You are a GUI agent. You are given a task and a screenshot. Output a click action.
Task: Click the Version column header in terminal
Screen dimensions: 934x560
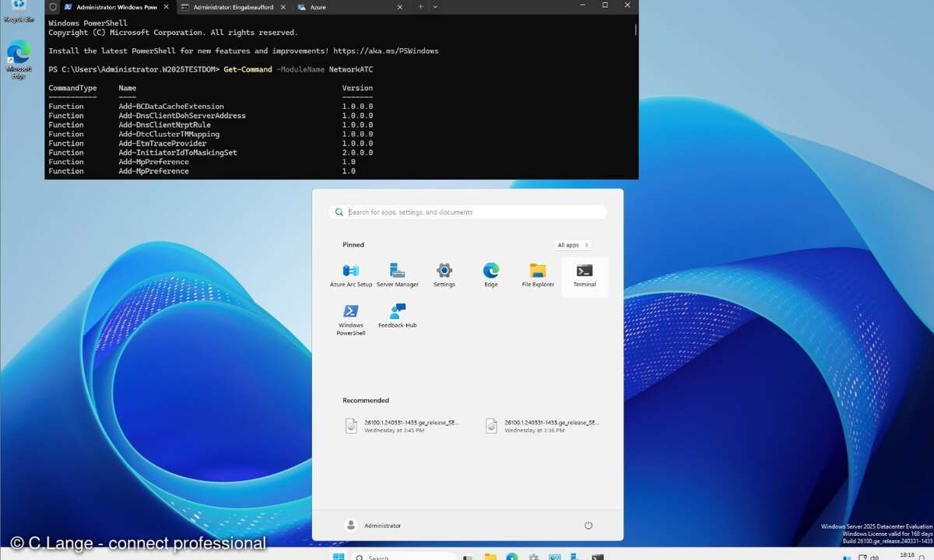357,88
